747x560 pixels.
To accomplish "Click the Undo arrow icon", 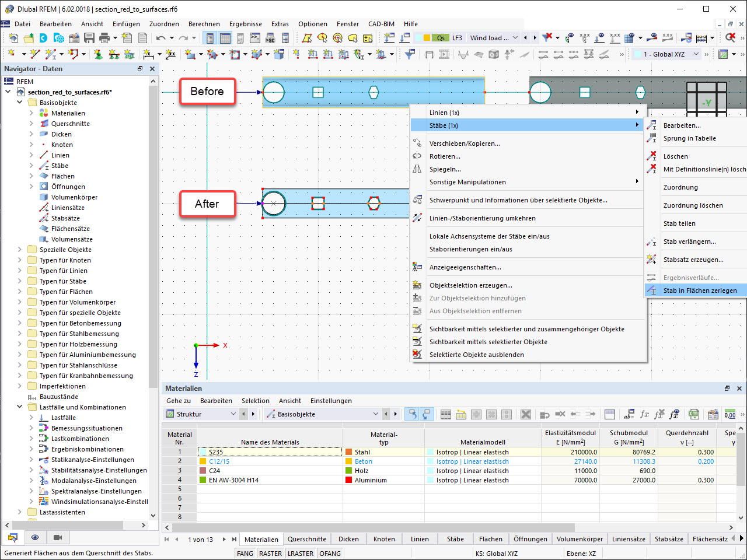I will [x=161, y=38].
